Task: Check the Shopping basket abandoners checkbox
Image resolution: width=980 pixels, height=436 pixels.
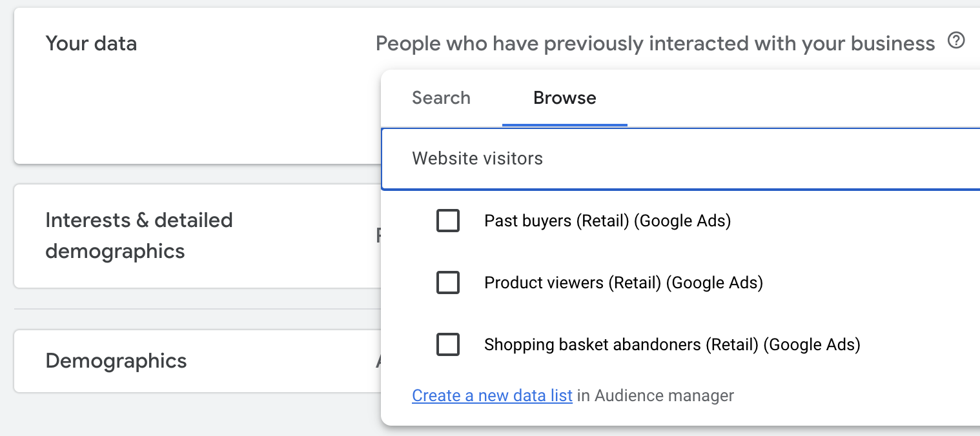Action: point(448,344)
